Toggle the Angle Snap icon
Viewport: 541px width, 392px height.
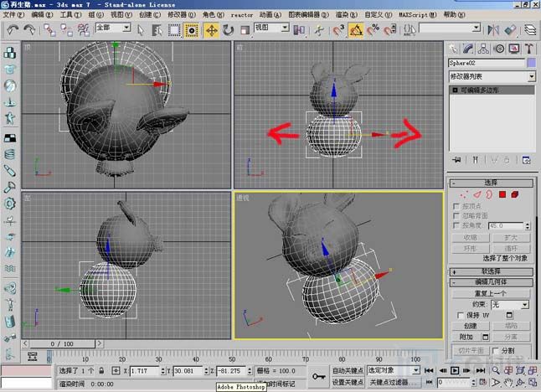[x=356, y=30]
